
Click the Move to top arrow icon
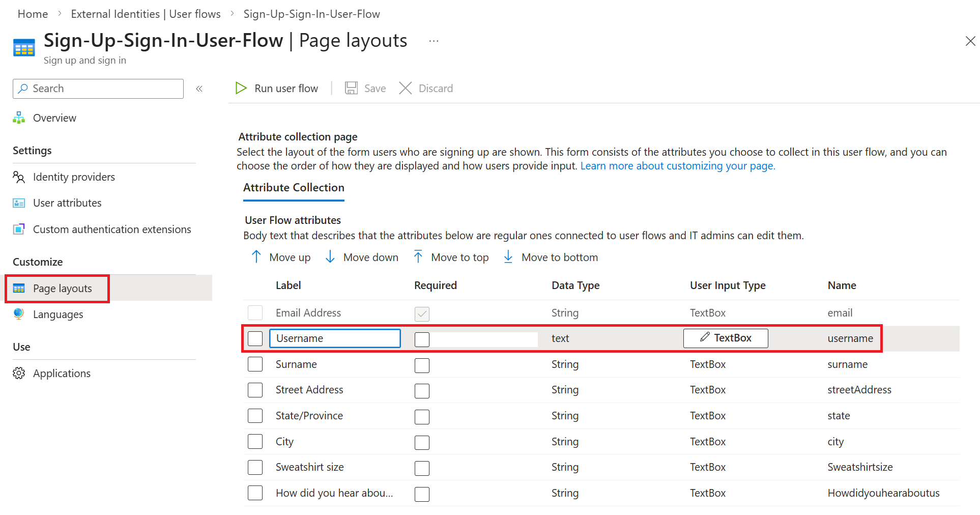pyautogui.click(x=418, y=257)
